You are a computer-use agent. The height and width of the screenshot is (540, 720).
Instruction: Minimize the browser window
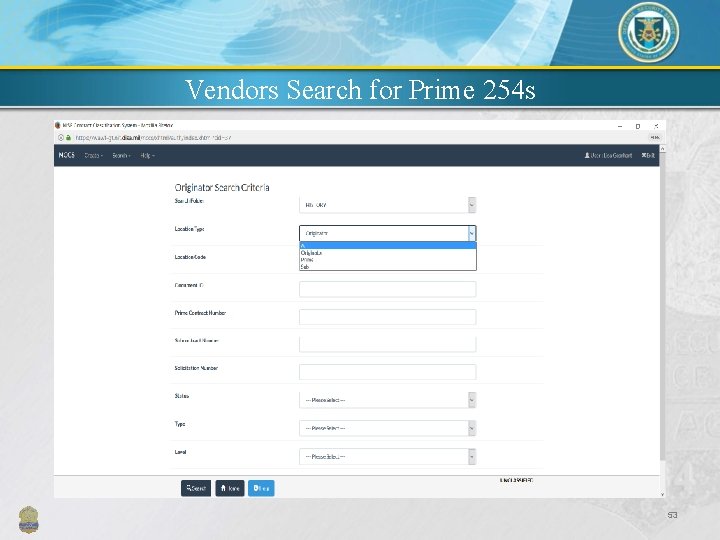point(620,126)
